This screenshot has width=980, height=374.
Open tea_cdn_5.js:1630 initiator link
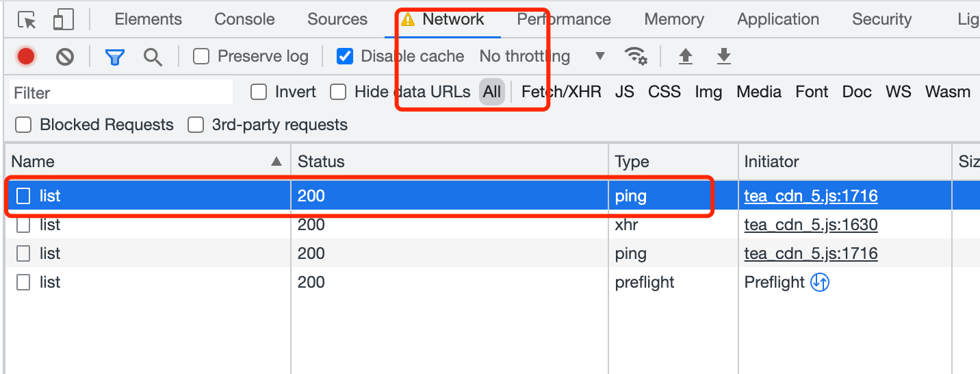811,225
